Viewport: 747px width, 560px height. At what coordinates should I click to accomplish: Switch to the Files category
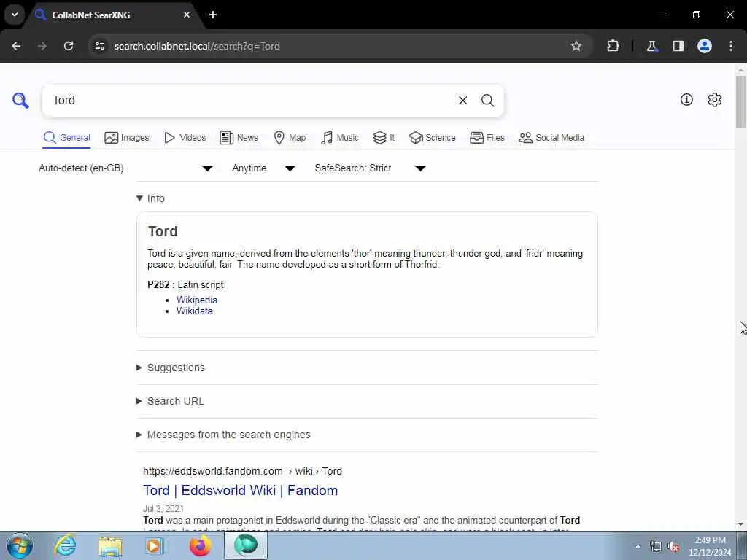[x=487, y=138]
